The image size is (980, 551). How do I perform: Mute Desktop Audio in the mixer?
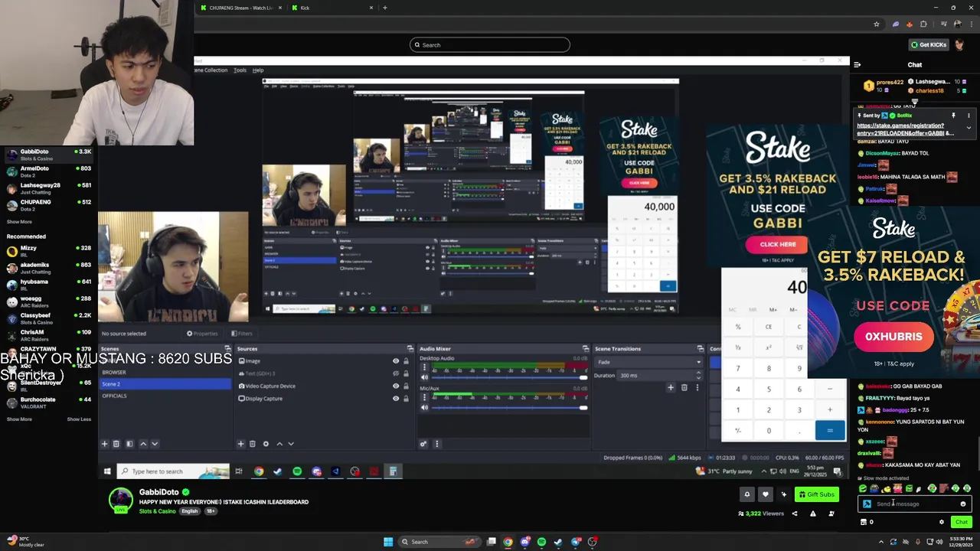tap(424, 377)
